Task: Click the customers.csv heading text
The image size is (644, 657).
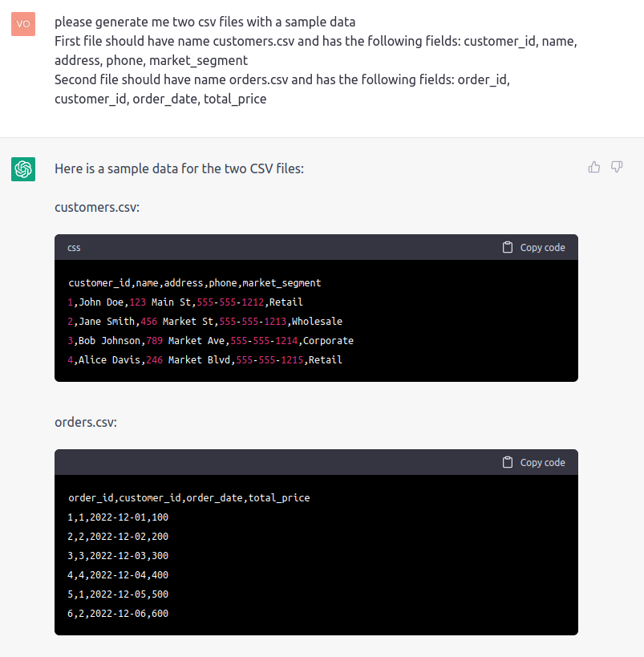Action: [x=97, y=207]
